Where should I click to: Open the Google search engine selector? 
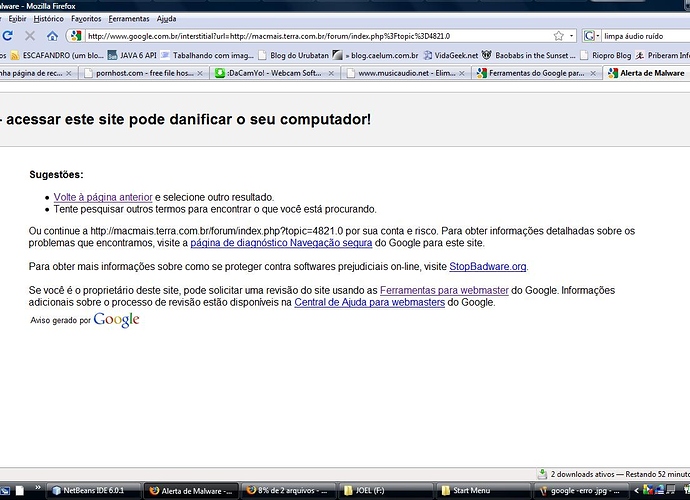[591, 36]
